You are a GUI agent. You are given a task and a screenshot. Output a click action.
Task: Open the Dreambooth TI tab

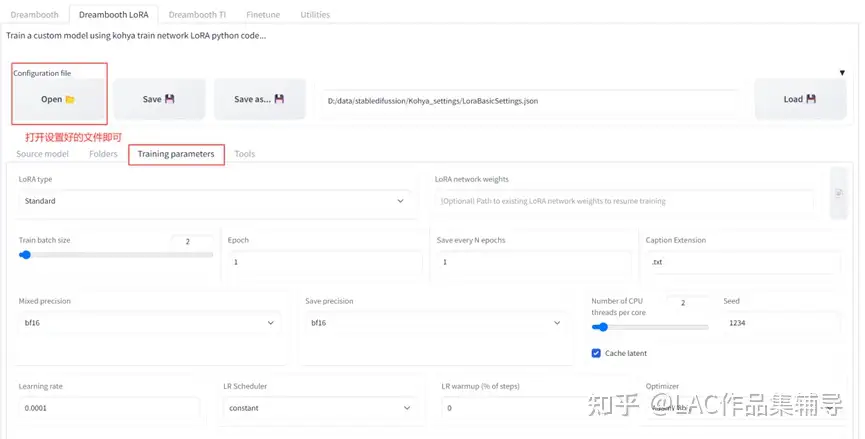[197, 15]
